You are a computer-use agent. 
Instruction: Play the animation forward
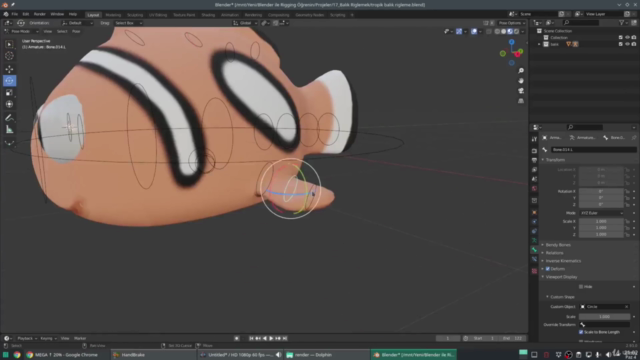[271, 338]
